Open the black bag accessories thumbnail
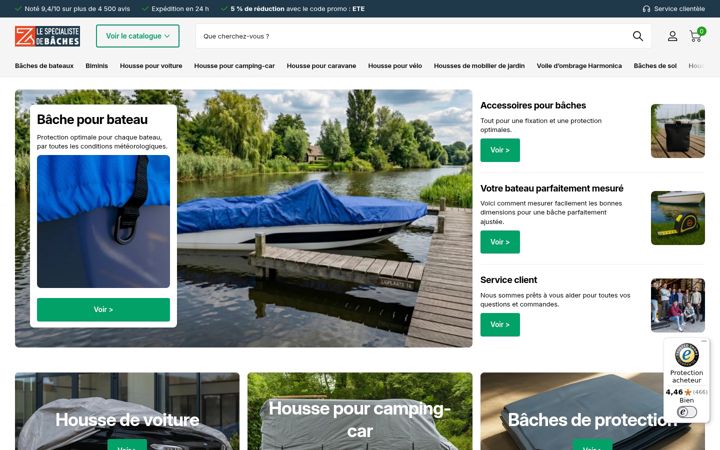 tap(678, 131)
